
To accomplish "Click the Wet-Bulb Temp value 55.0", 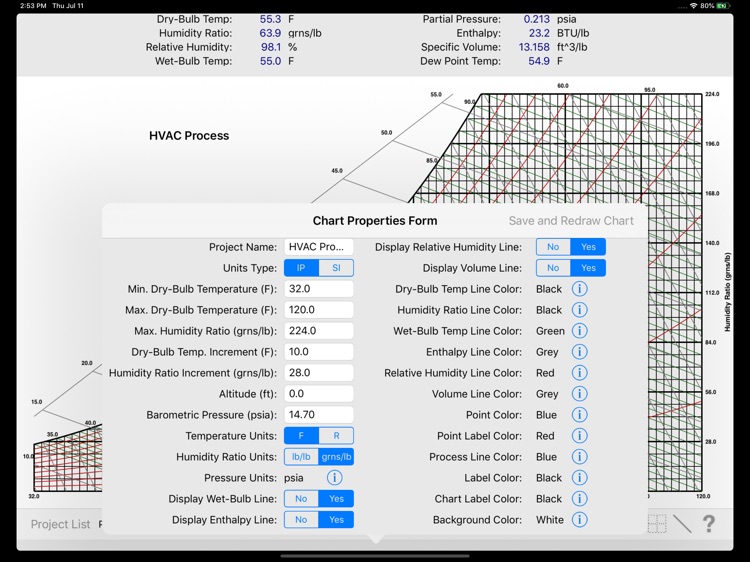I will [x=270, y=61].
